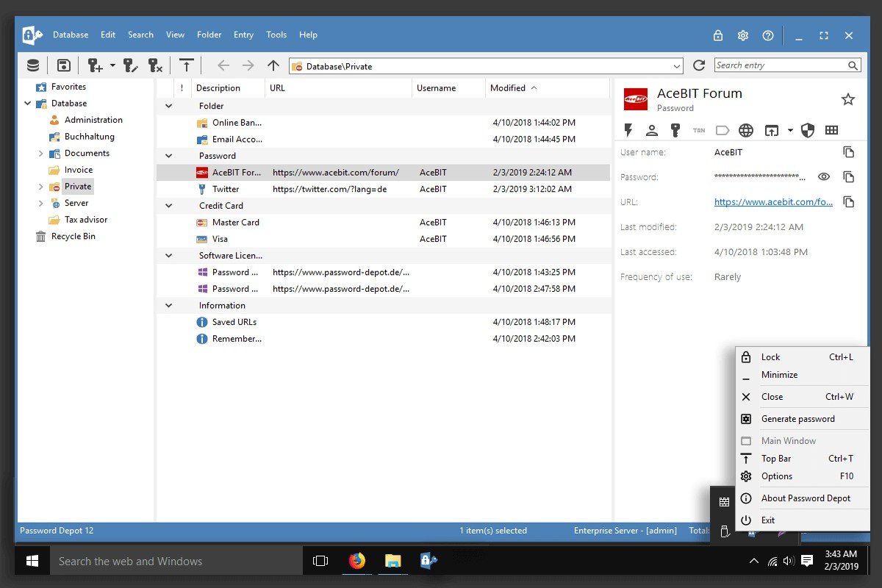This screenshot has height=588, width=882.
Task: Go up one folder level arrow
Action: [273, 65]
